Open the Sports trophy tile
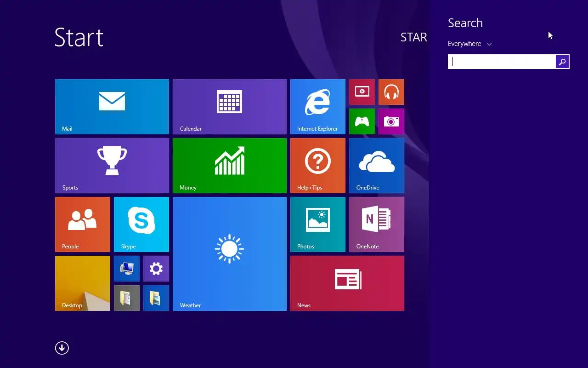This screenshot has width=588, height=368. click(112, 166)
